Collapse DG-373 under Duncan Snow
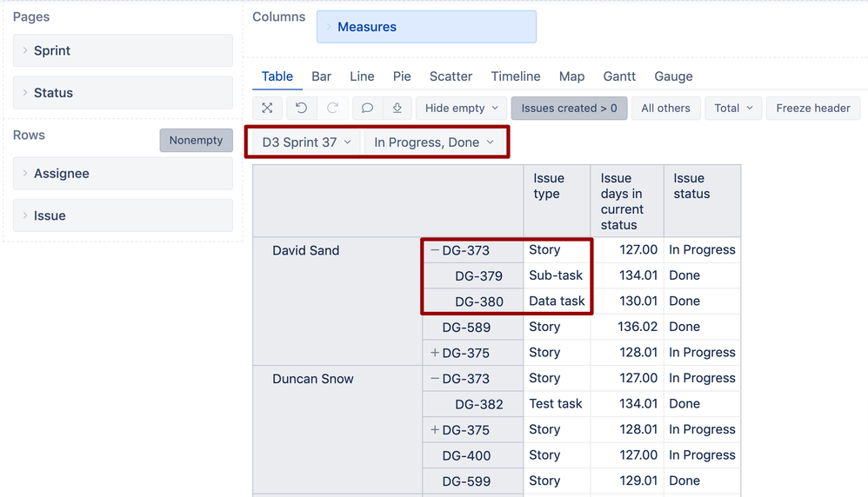This screenshot has height=497, width=868. pos(435,379)
